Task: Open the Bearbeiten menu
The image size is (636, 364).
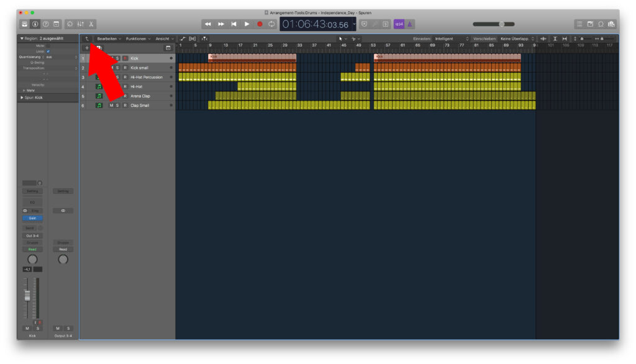Action: tap(109, 39)
